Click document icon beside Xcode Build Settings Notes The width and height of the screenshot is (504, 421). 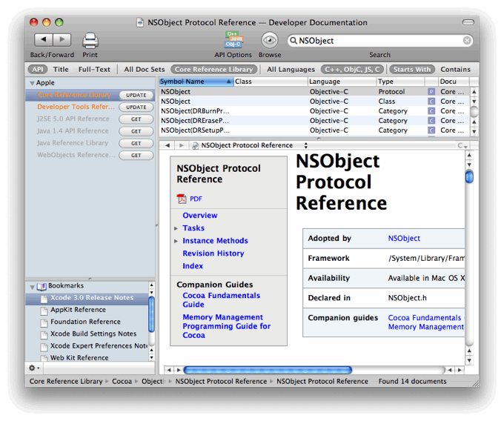(x=44, y=334)
